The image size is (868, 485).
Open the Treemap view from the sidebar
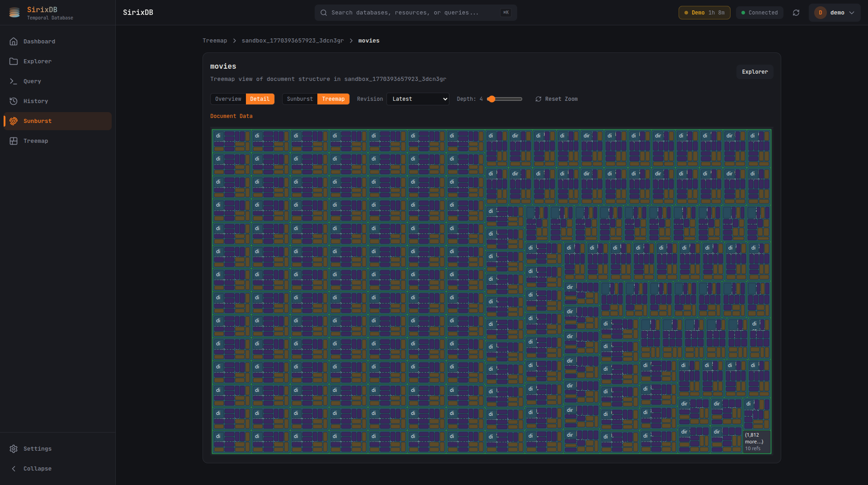tap(14, 141)
